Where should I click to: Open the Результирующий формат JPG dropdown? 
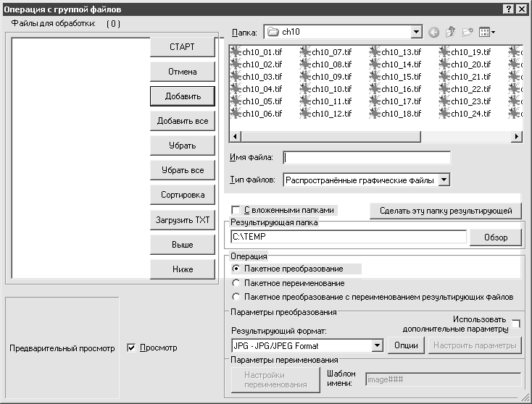coord(377,345)
